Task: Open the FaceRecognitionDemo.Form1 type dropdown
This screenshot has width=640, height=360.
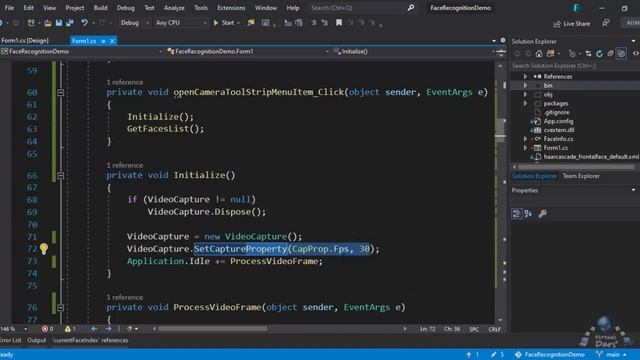Action: (x=248, y=51)
